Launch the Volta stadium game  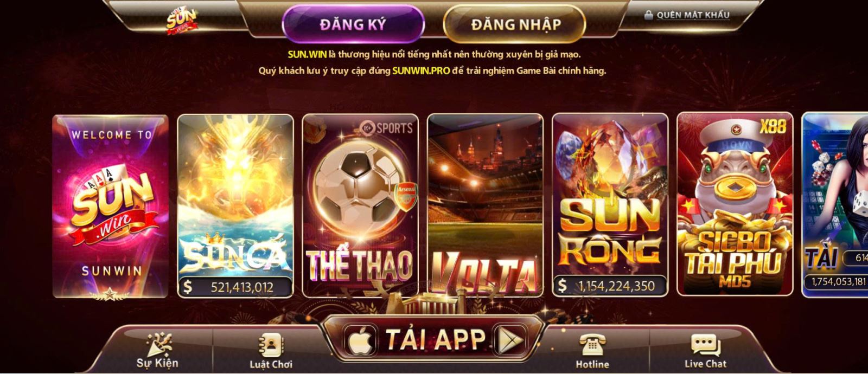point(486,205)
